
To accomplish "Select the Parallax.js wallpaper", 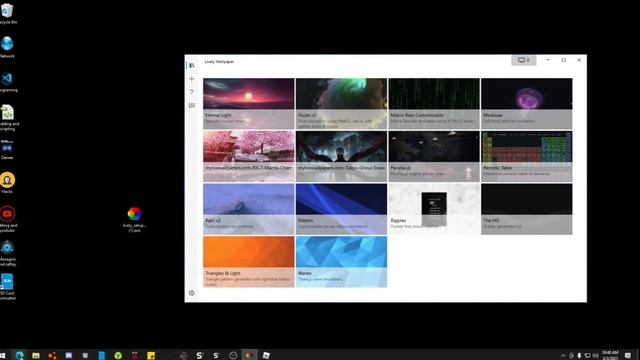I will coord(434,156).
